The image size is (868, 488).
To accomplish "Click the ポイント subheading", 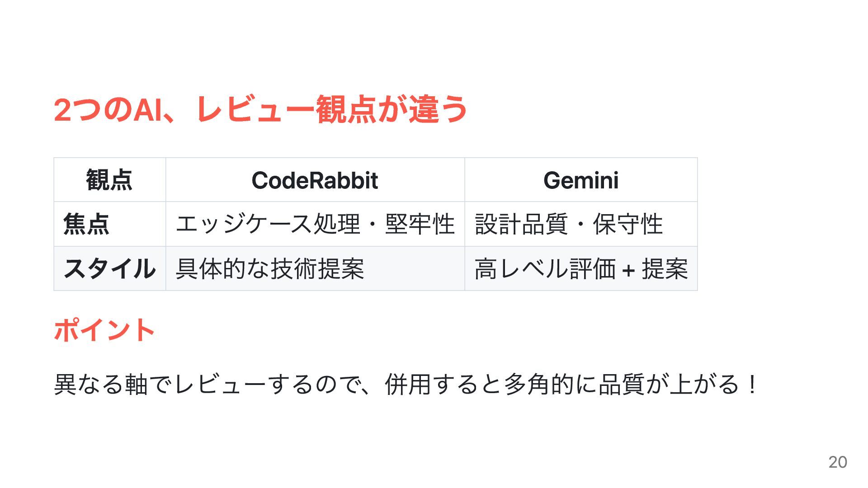I will click(104, 330).
